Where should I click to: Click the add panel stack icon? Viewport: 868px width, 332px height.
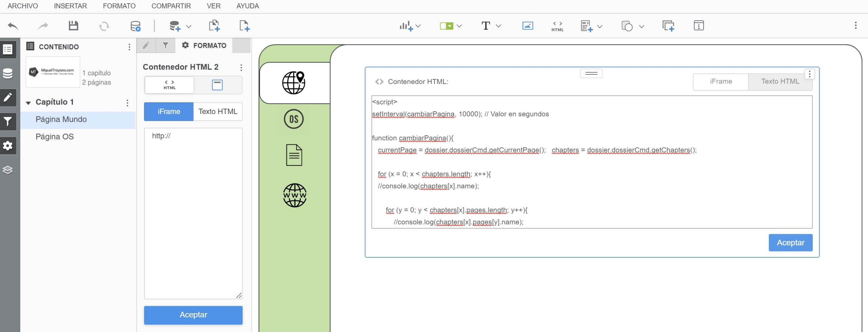tap(587, 26)
